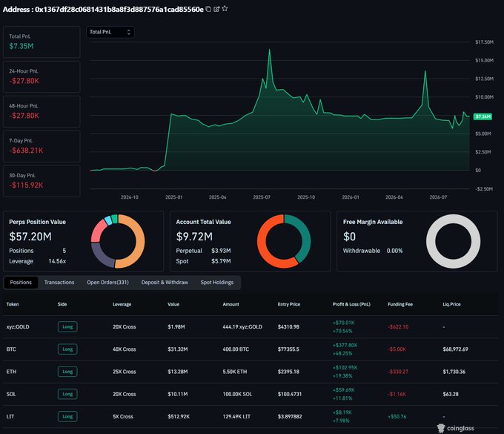Click the wallet address text
The height and width of the screenshot is (434, 504).
pyautogui.click(x=119, y=10)
